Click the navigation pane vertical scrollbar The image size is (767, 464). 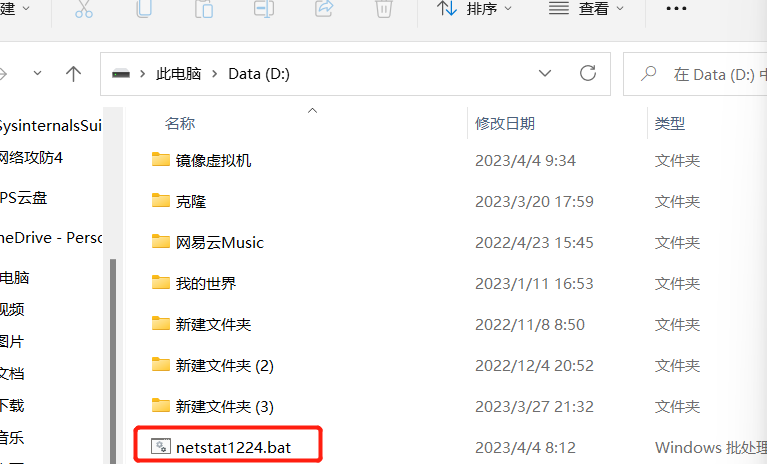113,361
